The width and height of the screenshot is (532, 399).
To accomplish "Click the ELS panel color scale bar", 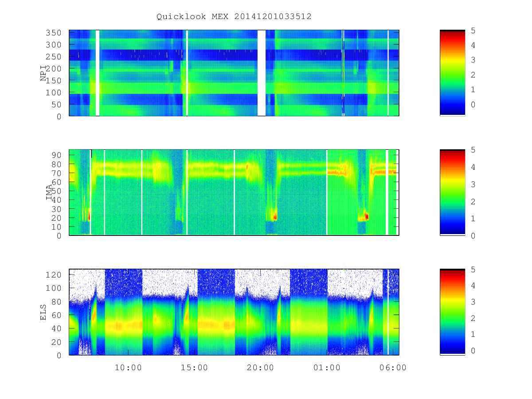I will coord(452,312).
